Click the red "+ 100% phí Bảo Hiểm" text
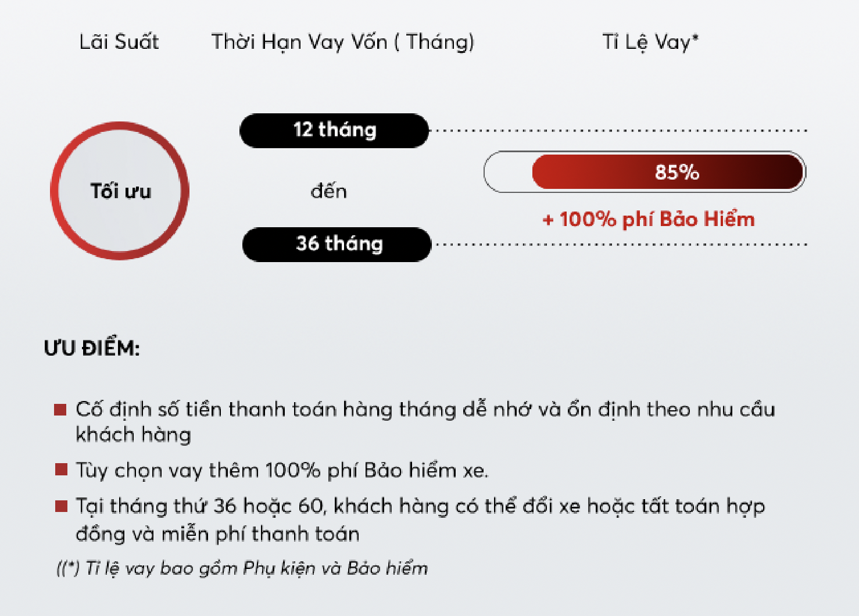The image size is (859, 616). click(649, 219)
